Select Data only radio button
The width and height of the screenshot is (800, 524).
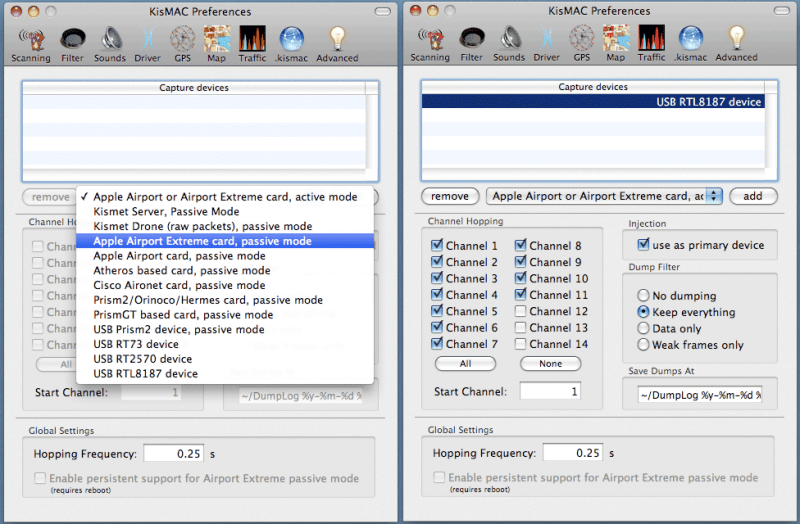coord(643,328)
